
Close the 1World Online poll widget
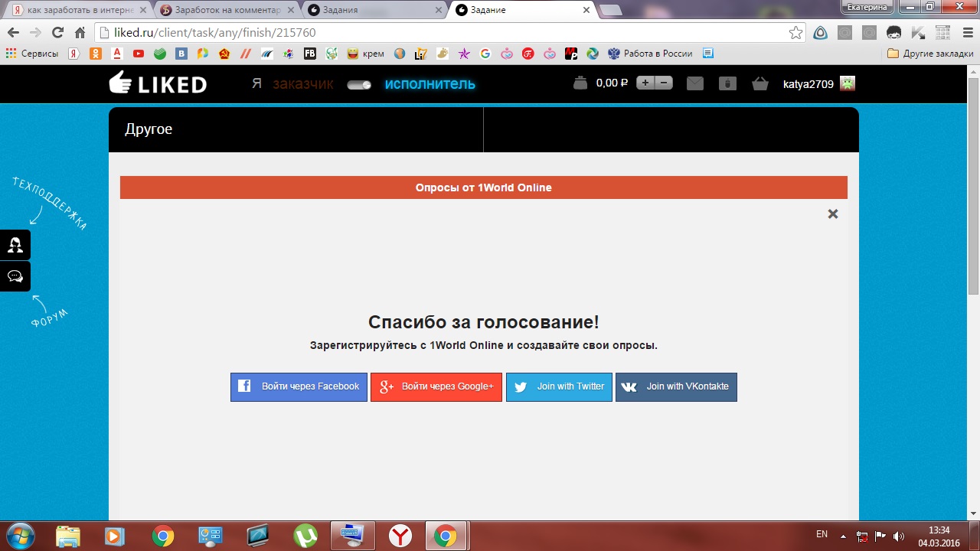point(833,214)
